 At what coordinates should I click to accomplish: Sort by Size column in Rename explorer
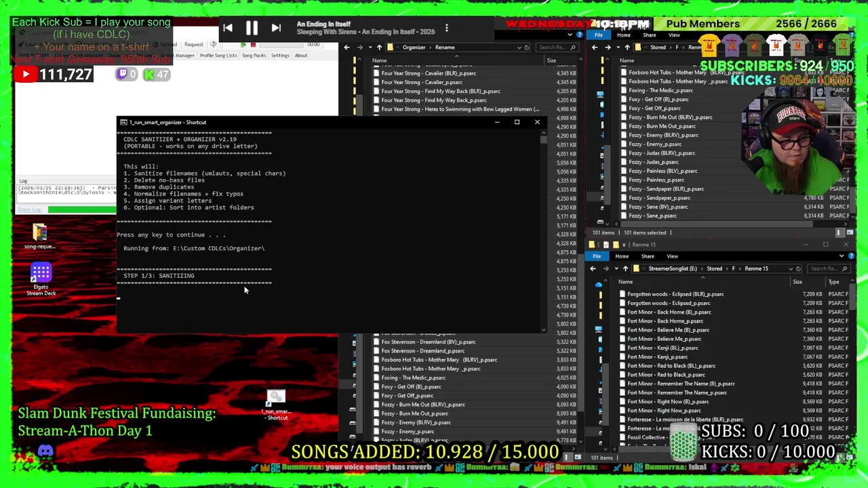pyautogui.click(x=551, y=60)
